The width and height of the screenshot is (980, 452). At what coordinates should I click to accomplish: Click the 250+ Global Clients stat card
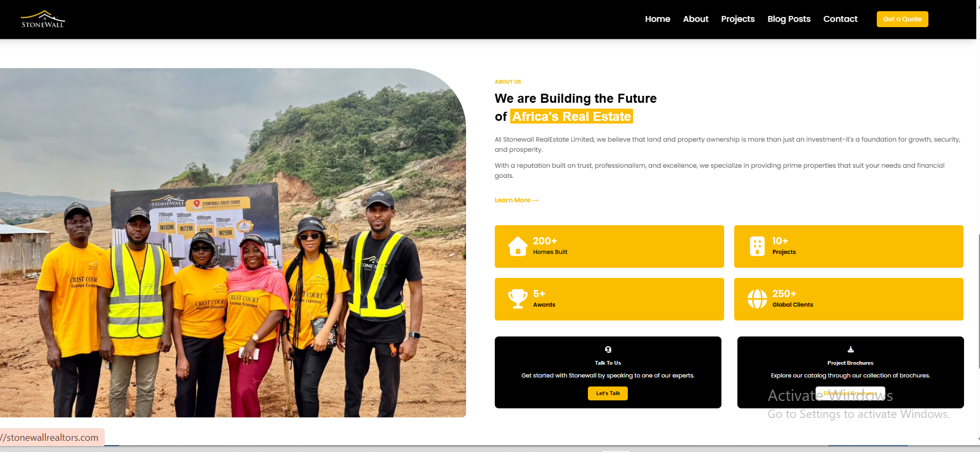pyautogui.click(x=849, y=299)
